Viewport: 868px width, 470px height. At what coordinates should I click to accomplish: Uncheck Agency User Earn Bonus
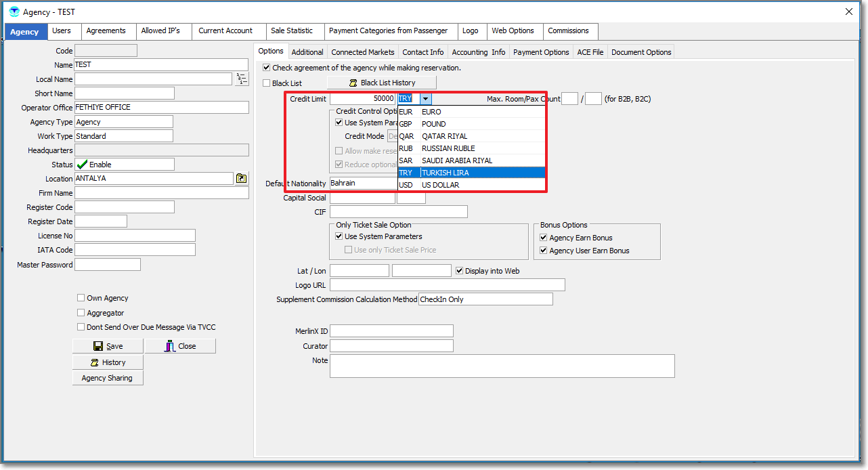pos(544,251)
